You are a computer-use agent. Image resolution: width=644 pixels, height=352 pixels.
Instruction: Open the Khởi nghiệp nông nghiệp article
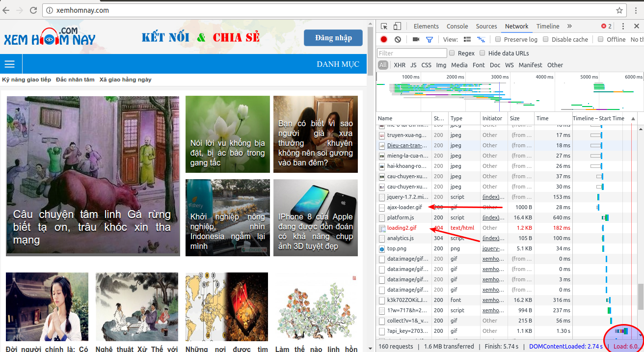point(228,217)
